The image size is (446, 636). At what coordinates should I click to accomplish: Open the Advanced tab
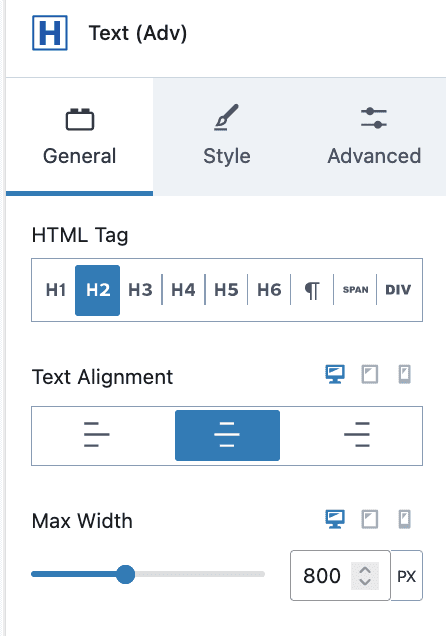[374, 137]
